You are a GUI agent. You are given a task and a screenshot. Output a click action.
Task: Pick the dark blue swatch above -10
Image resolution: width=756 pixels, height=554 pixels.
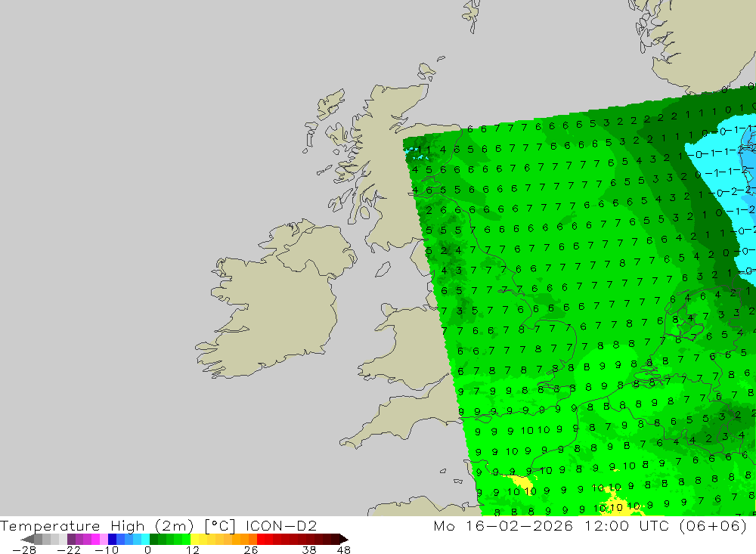pos(113,539)
